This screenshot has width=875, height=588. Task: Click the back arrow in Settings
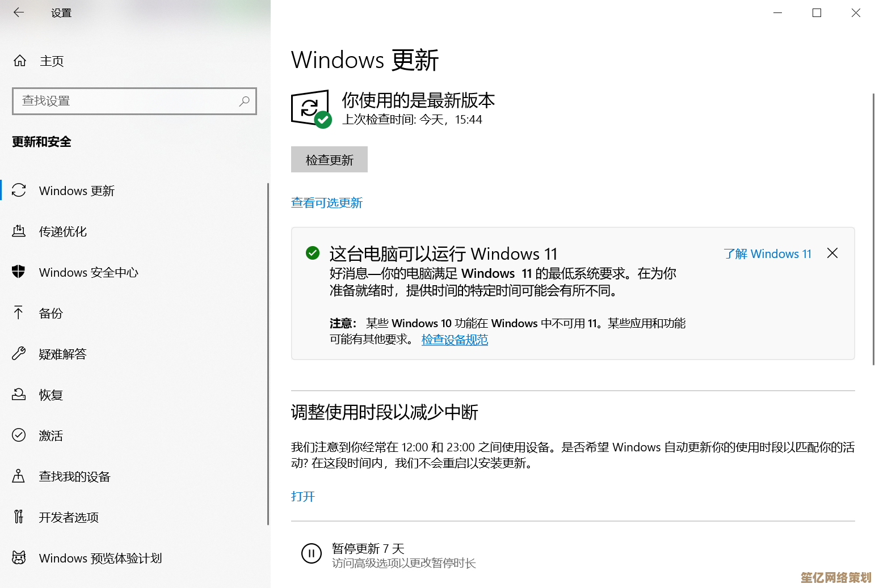[x=19, y=12]
